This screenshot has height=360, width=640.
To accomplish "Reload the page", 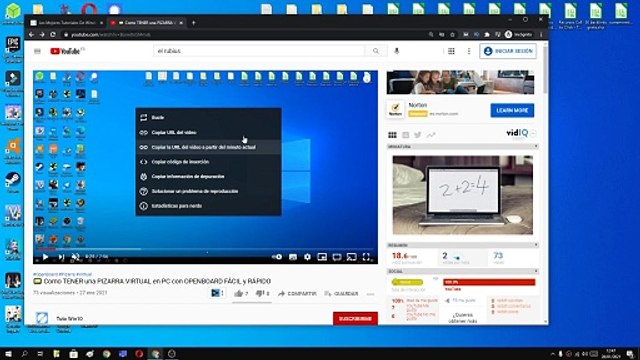I will (x=53, y=35).
